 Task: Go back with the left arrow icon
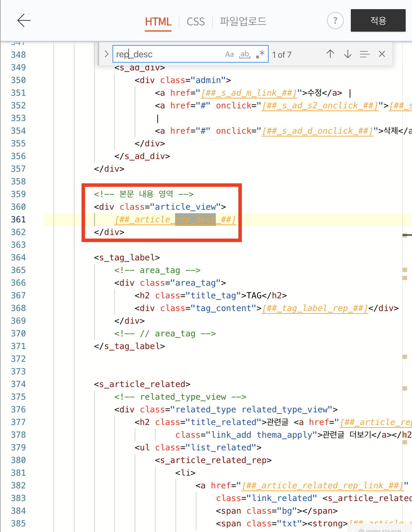(24, 20)
